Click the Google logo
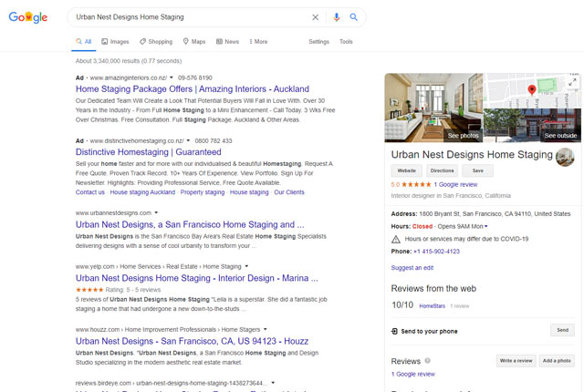Image resolution: width=584 pixels, height=392 pixels. pyautogui.click(x=28, y=17)
